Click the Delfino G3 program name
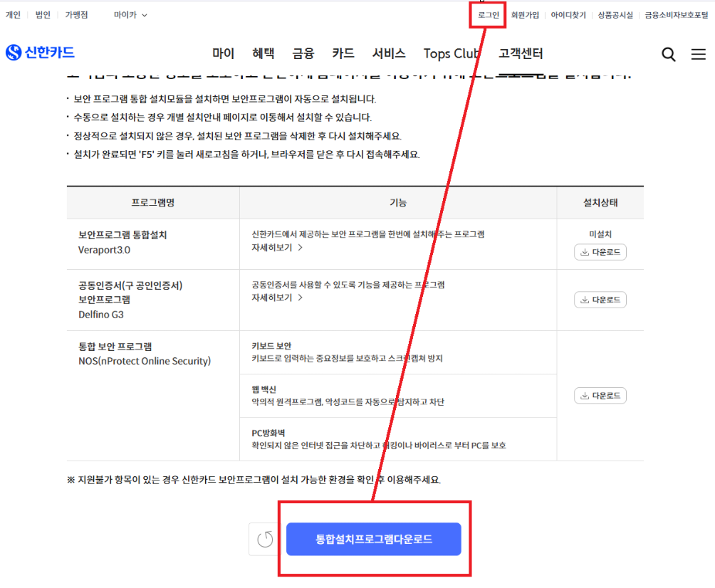This screenshot has width=715, height=588. coord(101,315)
